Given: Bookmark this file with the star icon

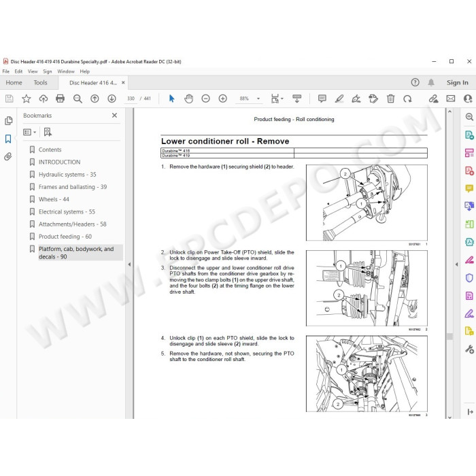Looking at the screenshot, I should [27, 99].
